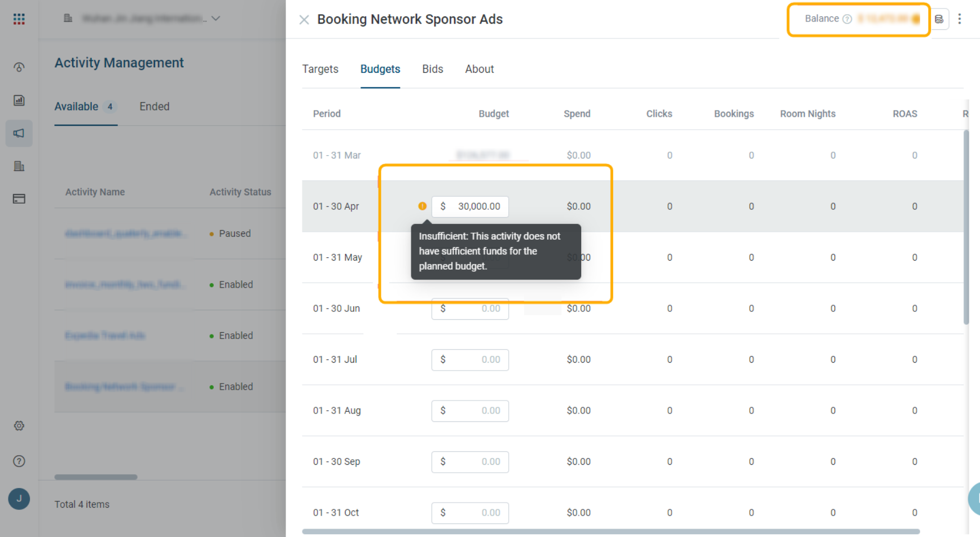Viewport: 980px width, 537px height.
Task: Edit the 01 - 31 Aug budget field
Action: tap(470, 411)
